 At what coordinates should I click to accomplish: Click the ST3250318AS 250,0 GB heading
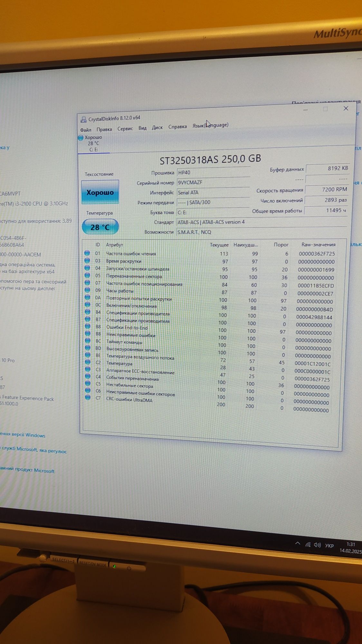(x=210, y=159)
